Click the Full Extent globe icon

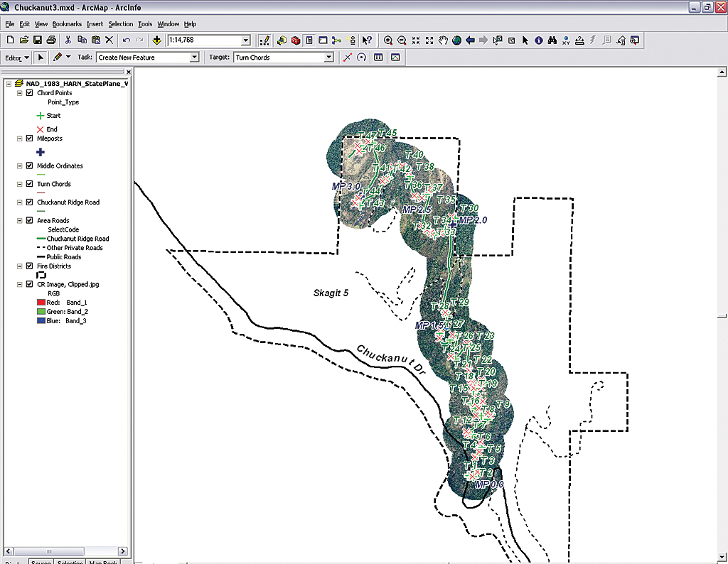pyautogui.click(x=457, y=40)
